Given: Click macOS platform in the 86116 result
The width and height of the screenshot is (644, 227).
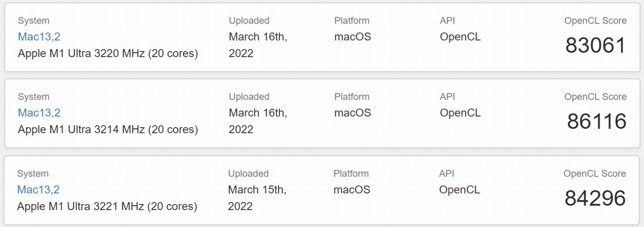Looking at the screenshot, I should pyautogui.click(x=353, y=113).
